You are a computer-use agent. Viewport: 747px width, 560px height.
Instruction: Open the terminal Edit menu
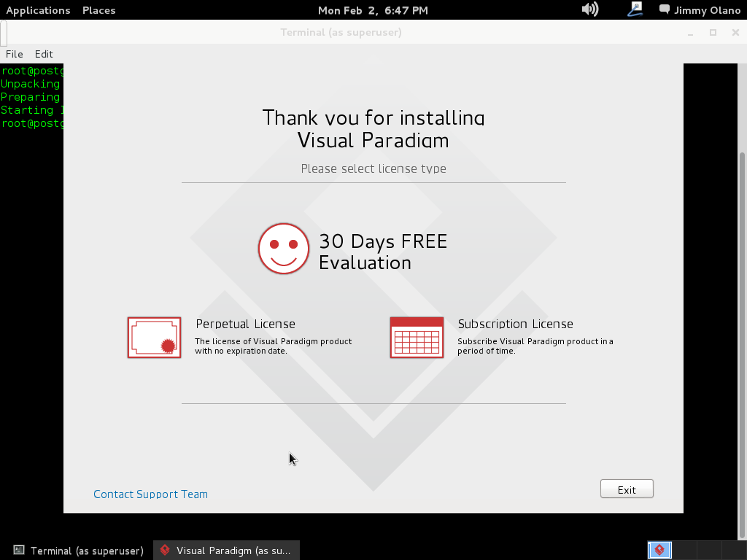point(44,54)
